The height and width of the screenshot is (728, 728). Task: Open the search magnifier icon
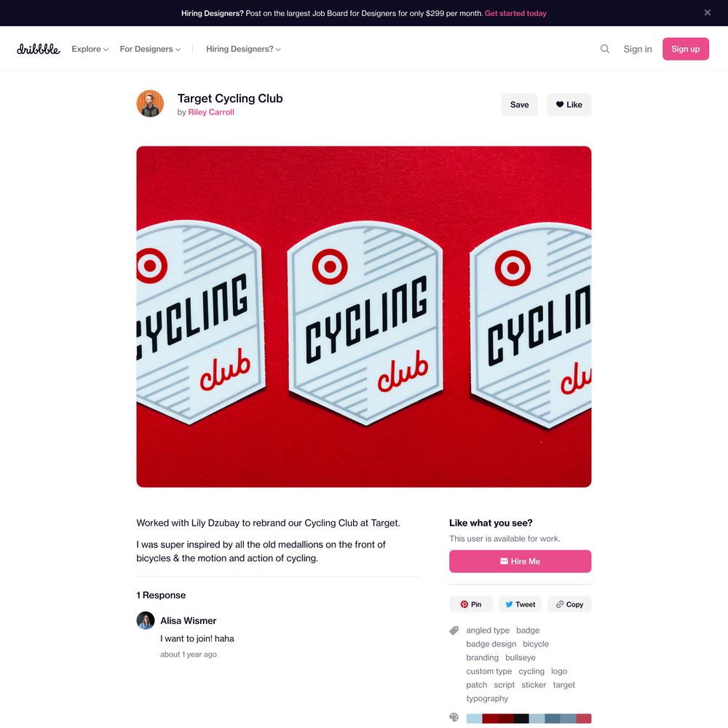604,49
